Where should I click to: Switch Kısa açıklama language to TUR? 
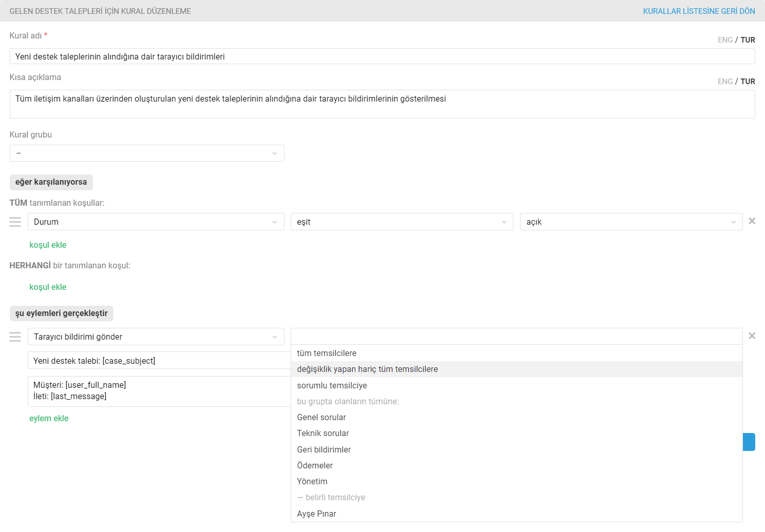pyautogui.click(x=748, y=81)
